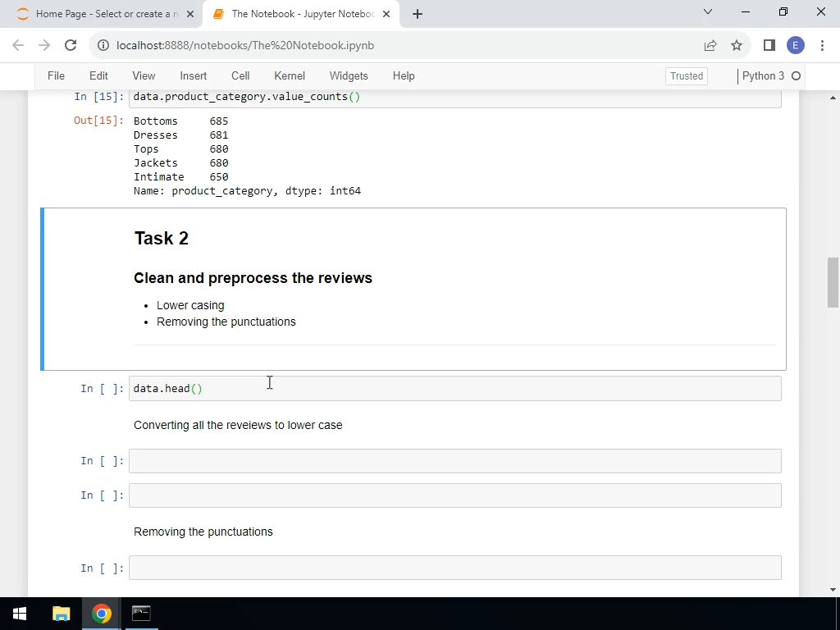Open the Chrome three-dot menu

click(x=823, y=45)
